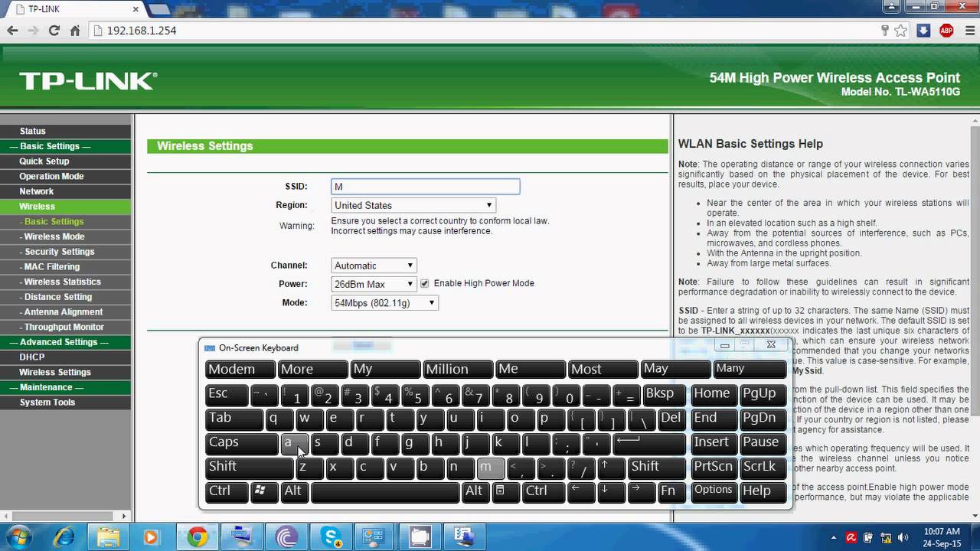Open the Mode dropdown showing 54Mbps (802.11g)

(x=384, y=303)
